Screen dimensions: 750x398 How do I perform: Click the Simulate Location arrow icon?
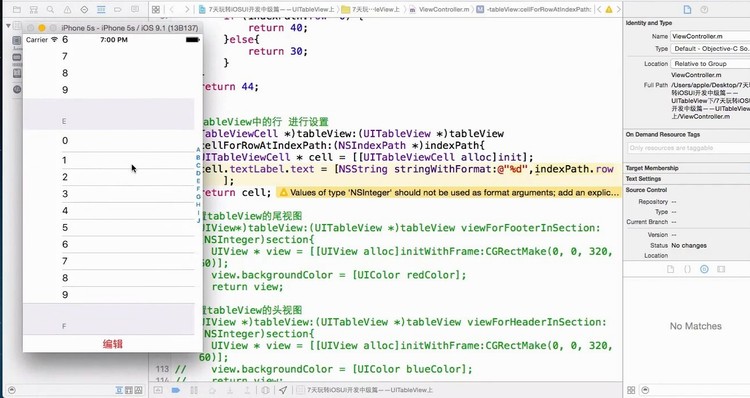point(283,390)
